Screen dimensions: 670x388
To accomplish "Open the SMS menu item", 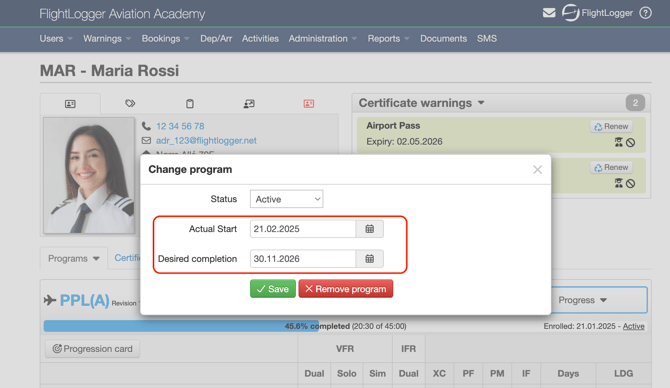I will [487, 38].
